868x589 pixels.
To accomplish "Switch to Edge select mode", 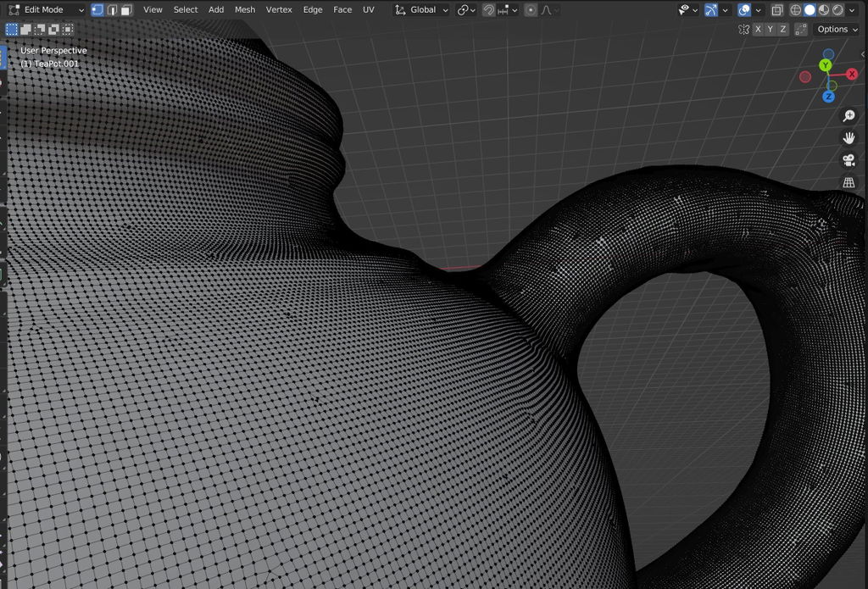I will pyautogui.click(x=113, y=10).
